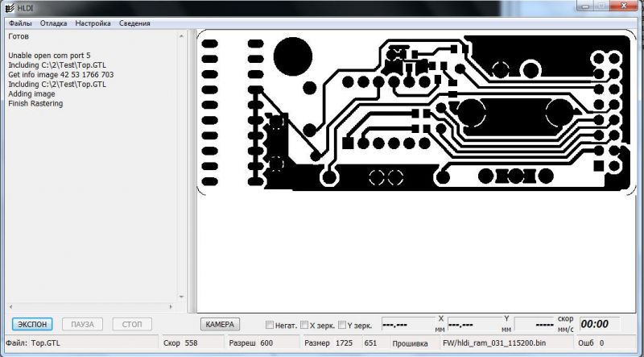
Task: Click the firmware path FW/hldi_ram_031_115200.bin
Action: [494, 342]
